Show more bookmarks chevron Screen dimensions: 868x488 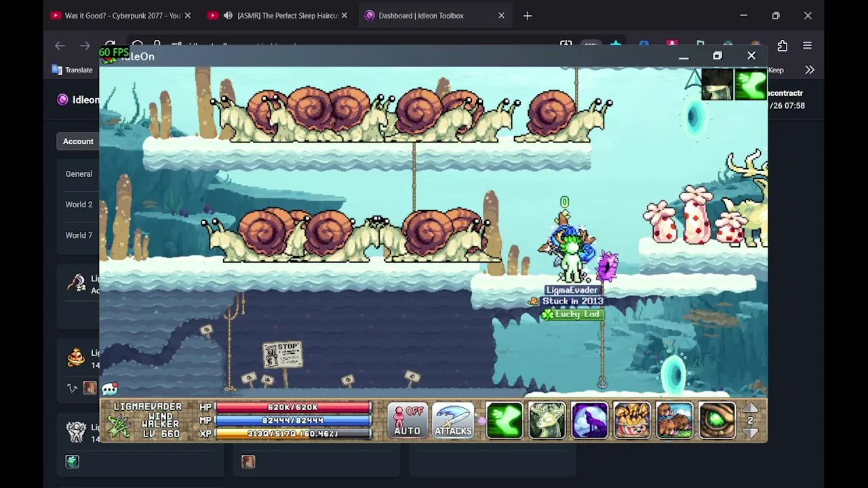[x=810, y=70]
